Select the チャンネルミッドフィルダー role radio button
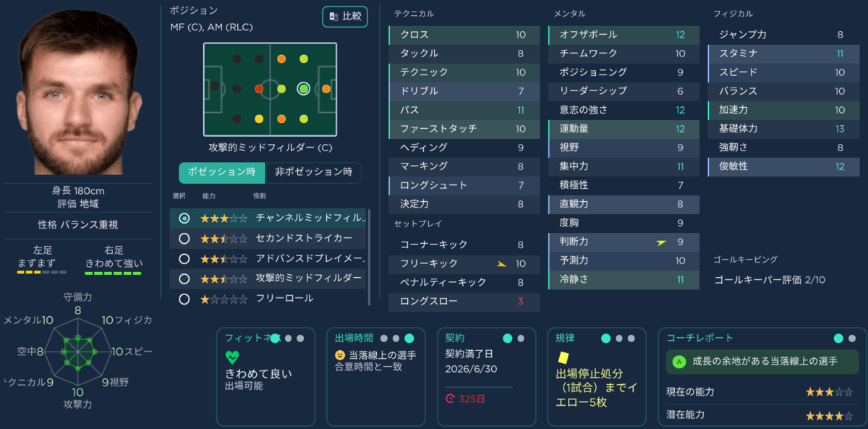Image resolution: width=868 pixels, height=429 pixels. (x=184, y=218)
